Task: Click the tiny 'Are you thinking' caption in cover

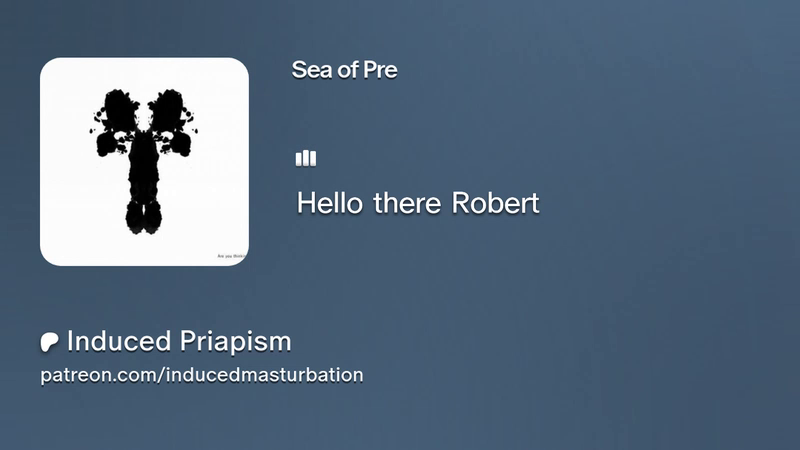Action: tap(232, 256)
